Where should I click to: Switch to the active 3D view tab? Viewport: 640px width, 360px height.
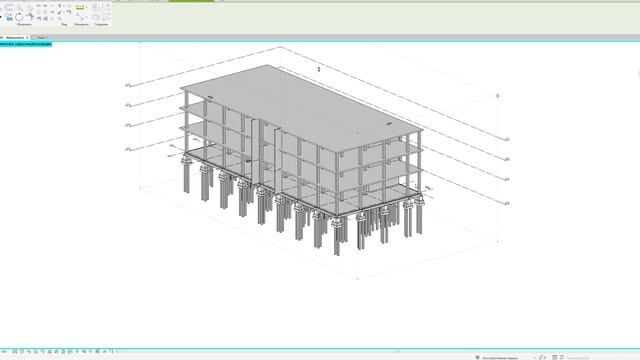pyautogui.click(x=14, y=38)
